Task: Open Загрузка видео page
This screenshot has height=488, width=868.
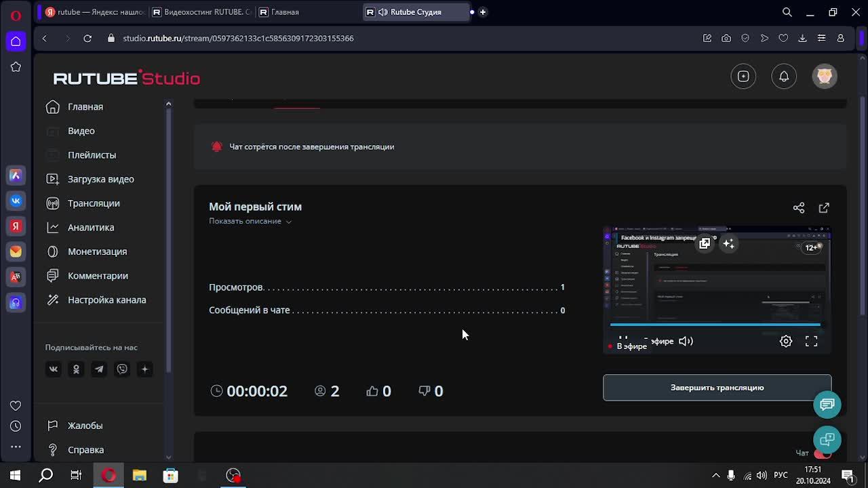Action: click(90, 179)
